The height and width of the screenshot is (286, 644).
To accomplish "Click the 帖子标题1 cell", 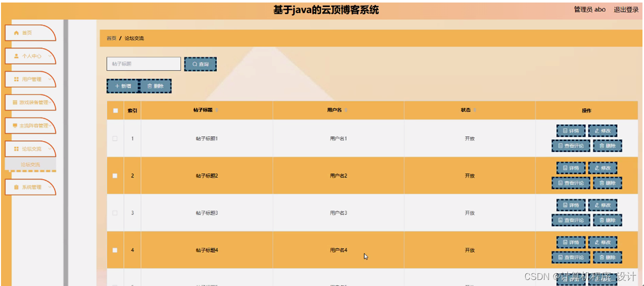I will [207, 138].
